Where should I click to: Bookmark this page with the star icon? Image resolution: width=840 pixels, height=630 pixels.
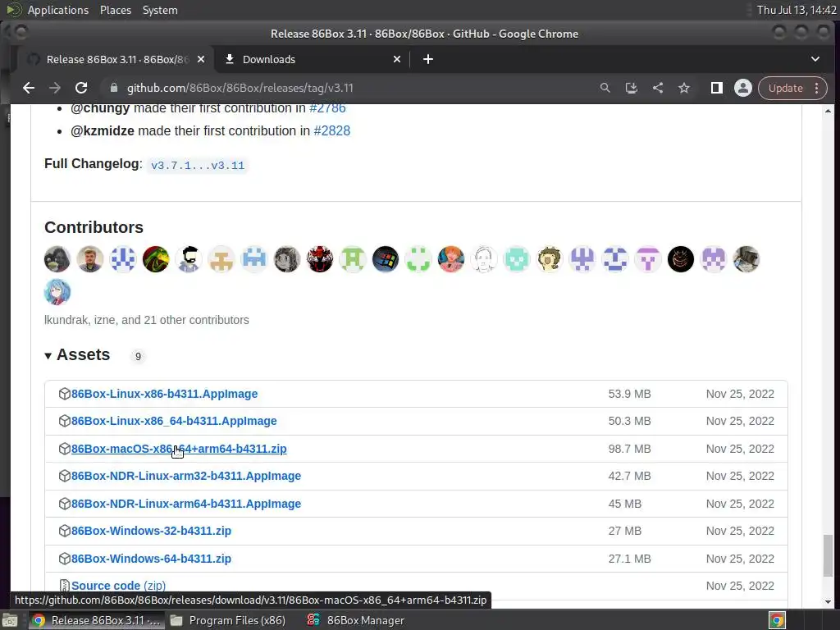(684, 88)
